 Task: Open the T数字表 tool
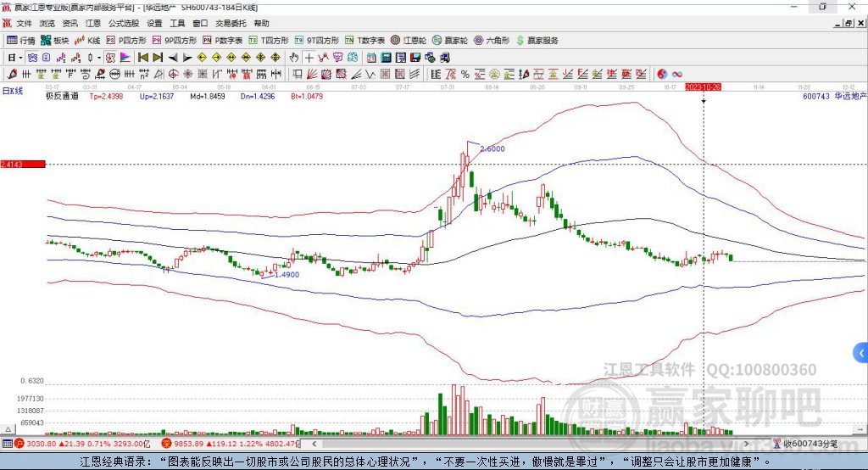(x=364, y=41)
